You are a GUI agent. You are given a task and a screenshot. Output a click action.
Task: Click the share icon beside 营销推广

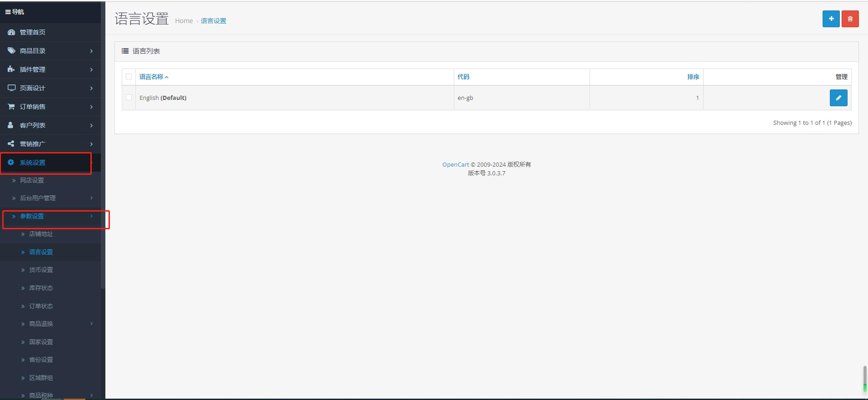[11, 144]
